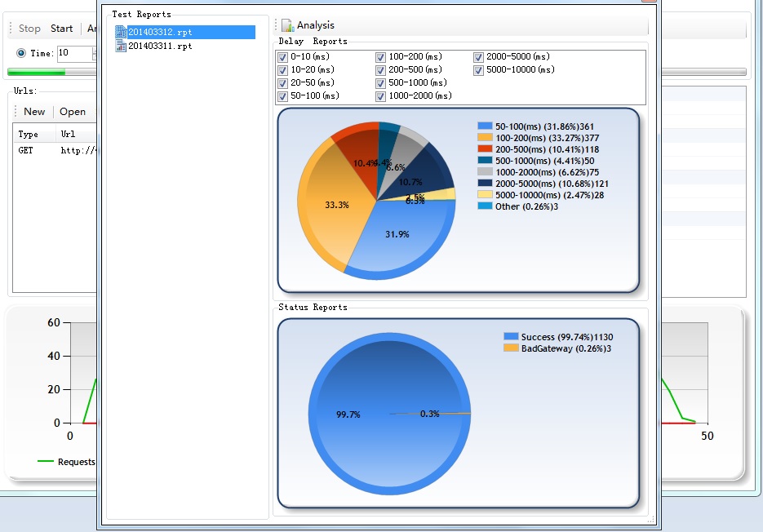
Task: Click the 2000-5000(ms) navy legend swatch
Action: [486, 184]
